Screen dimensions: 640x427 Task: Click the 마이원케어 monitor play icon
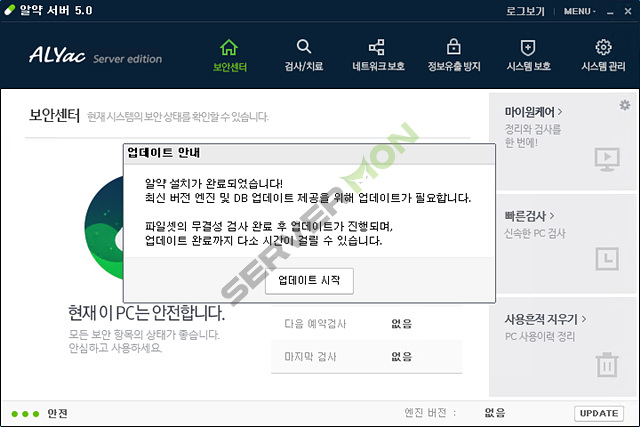click(x=607, y=159)
